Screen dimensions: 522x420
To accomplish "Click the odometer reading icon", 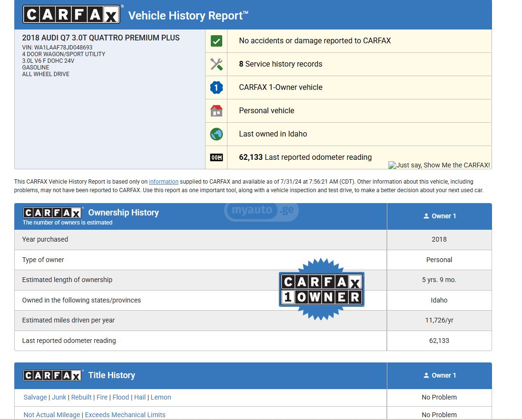I will [217, 157].
